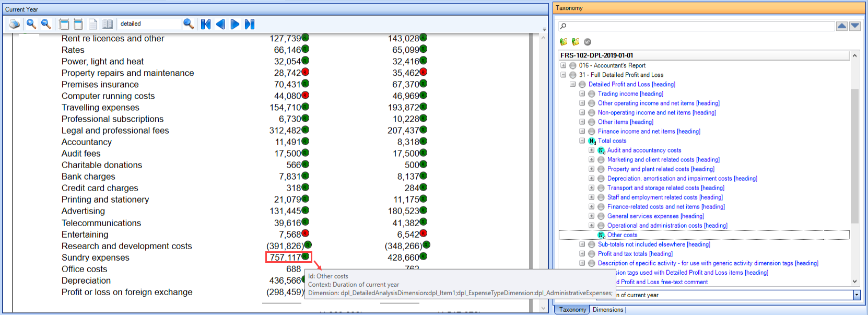Screen dimensions: 868x315
Task: Select Sub-totals not included elsewhere heading
Action: point(654,244)
